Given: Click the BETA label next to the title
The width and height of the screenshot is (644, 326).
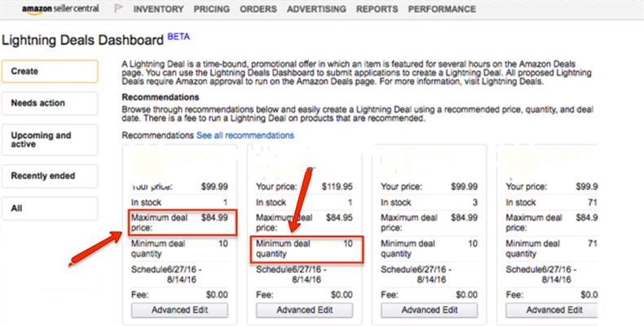Looking at the screenshot, I should (179, 37).
